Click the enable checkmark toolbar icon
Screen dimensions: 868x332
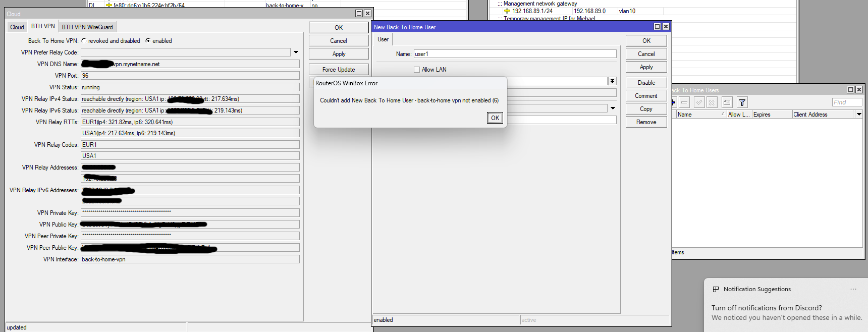(699, 102)
